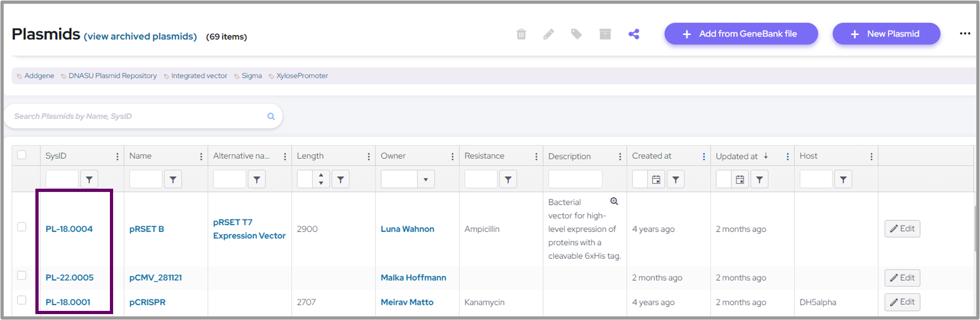This screenshot has width=980, height=320.
Task: Toggle the select-all header checkbox
Action: [x=22, y=155]
